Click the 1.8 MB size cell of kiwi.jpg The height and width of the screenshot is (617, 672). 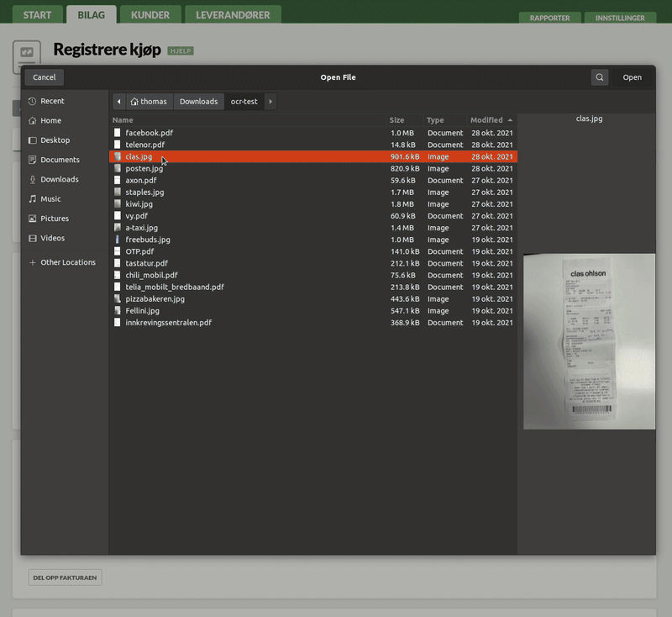point(402,204)
